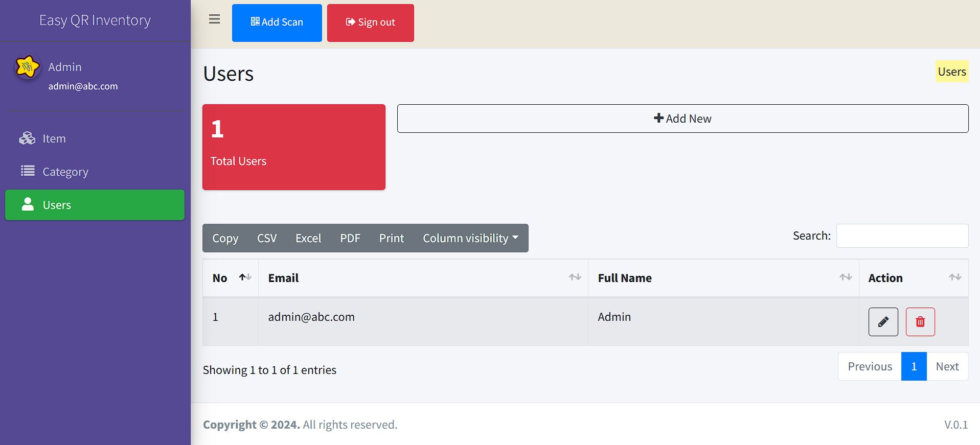Export the table as PDF

(x=350, y=238)
